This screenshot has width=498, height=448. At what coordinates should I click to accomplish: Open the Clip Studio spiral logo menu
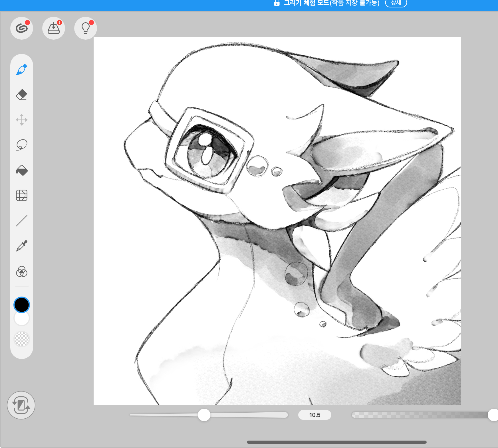pyautogui.click(x=22, y=28)
